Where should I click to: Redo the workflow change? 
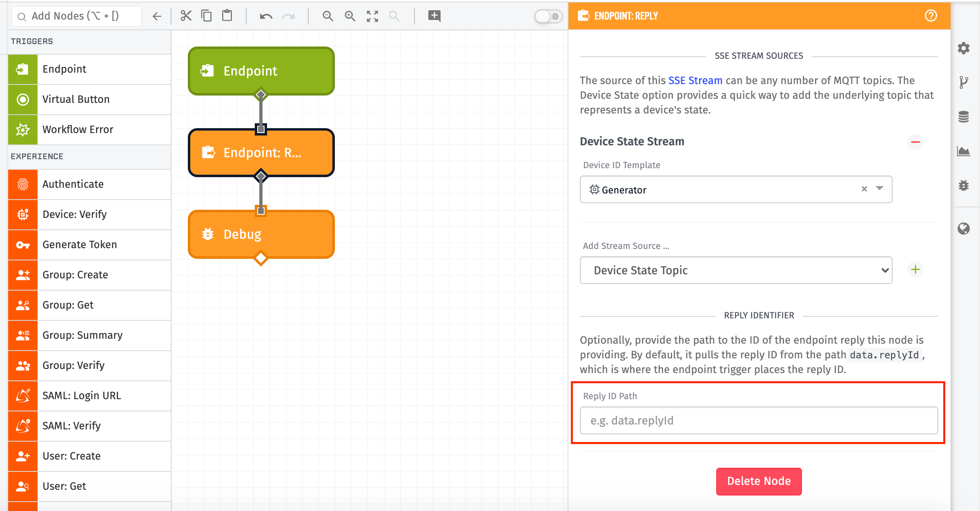[289, 16]
